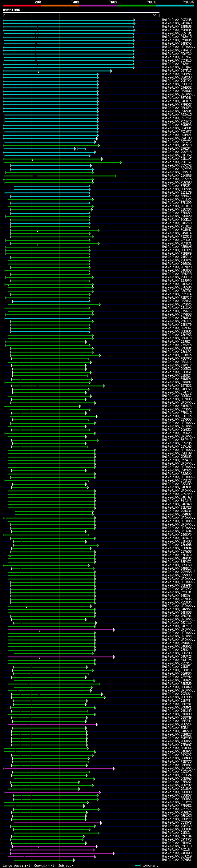Click the AV551996 query name label
This screenshot has width=197, height=868.
point(11,10)
